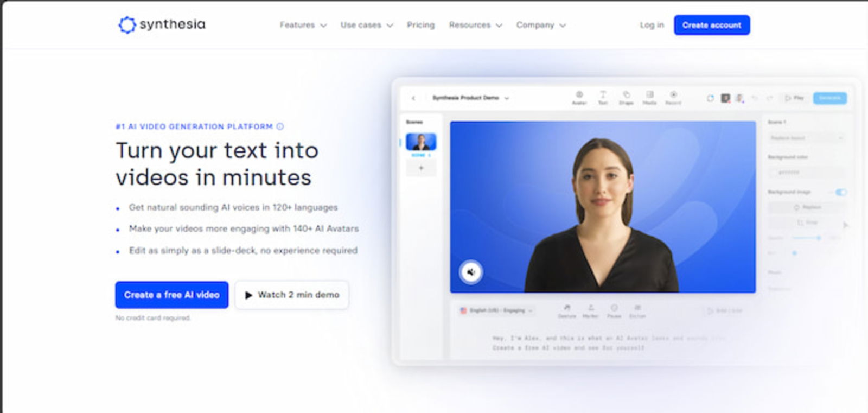
Task: Click the arrow at the properties panel edge
Action: tap(845, 225)
